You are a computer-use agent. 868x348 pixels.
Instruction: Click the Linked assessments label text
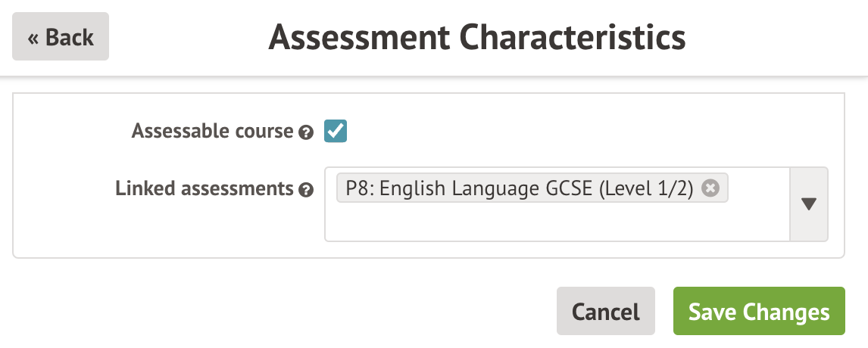click(204, 188)
